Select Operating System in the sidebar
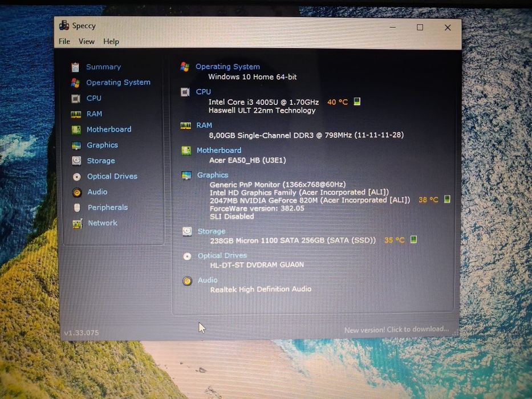 click(x=118, y=83)
